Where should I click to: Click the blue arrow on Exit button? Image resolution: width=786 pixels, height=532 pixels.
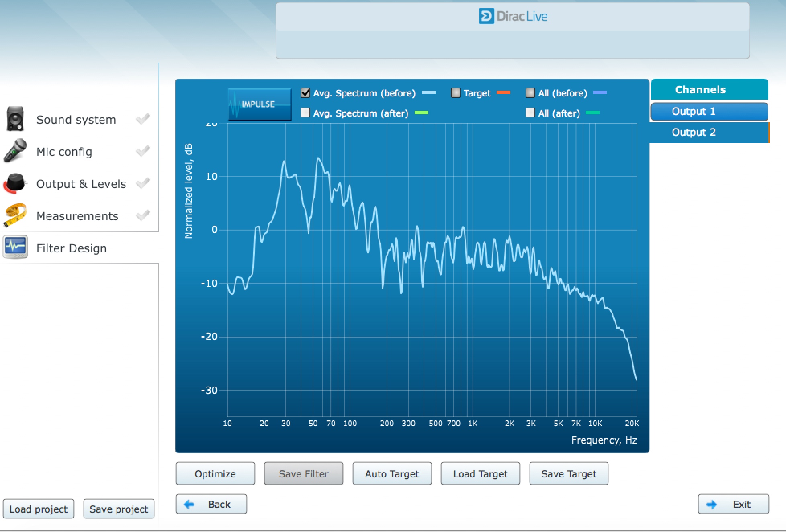(x=712, y=504)
